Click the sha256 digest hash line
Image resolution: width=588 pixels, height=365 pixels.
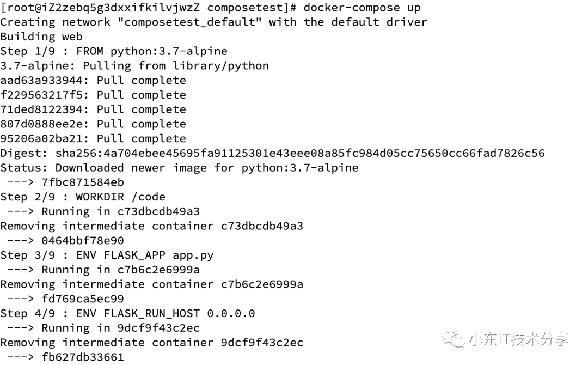(x=272, y=153)
